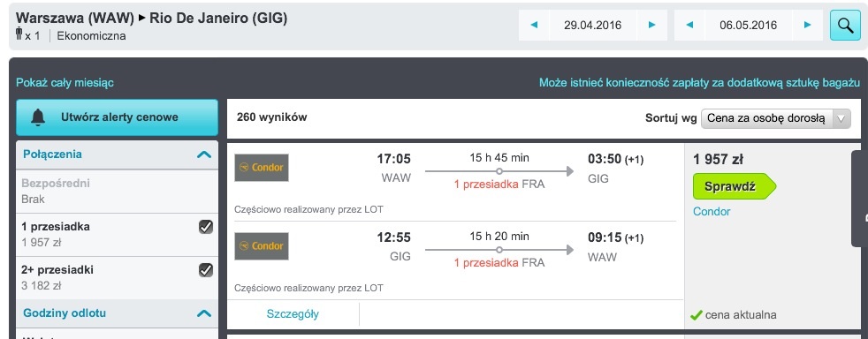Go to next return date arrow

(808, 25)
